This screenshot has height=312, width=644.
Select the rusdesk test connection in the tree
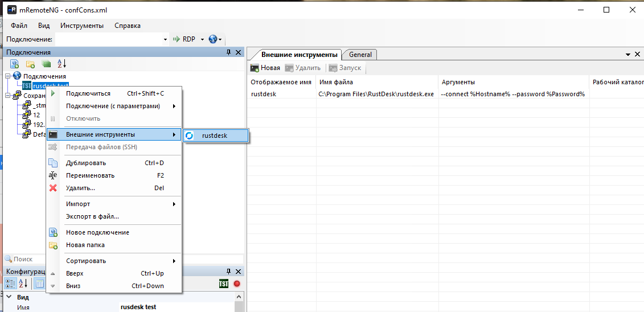tap(50, 86)
